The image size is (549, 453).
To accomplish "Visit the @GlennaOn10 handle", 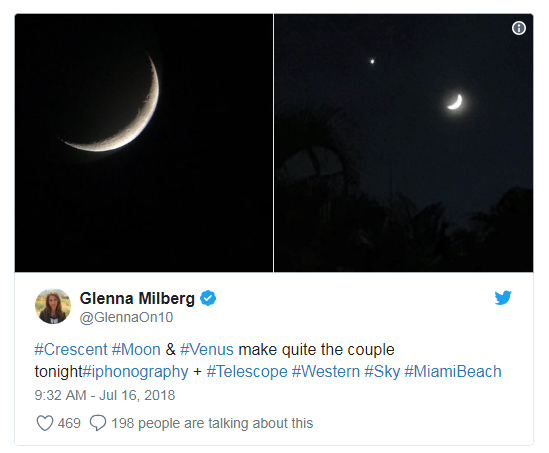I will (126, 318).
